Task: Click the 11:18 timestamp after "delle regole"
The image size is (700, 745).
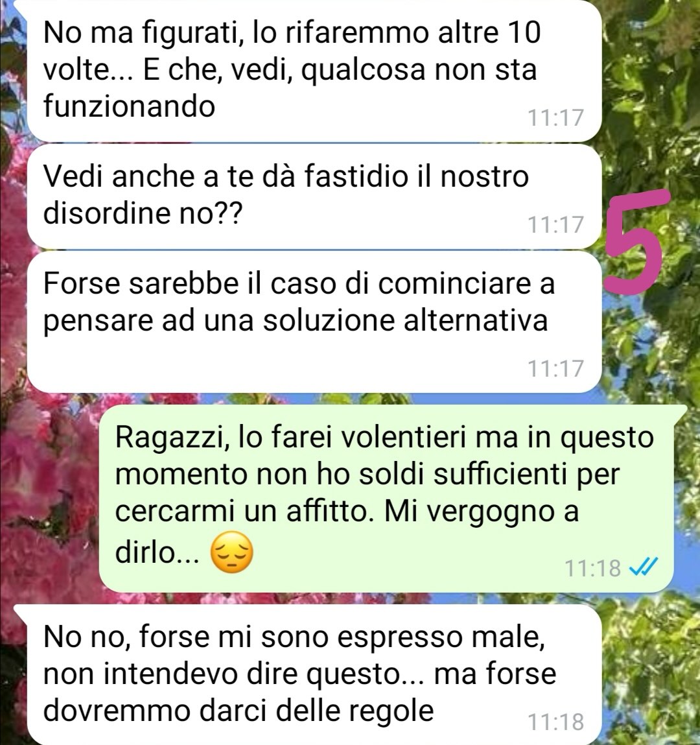Action: coord(555,722)
